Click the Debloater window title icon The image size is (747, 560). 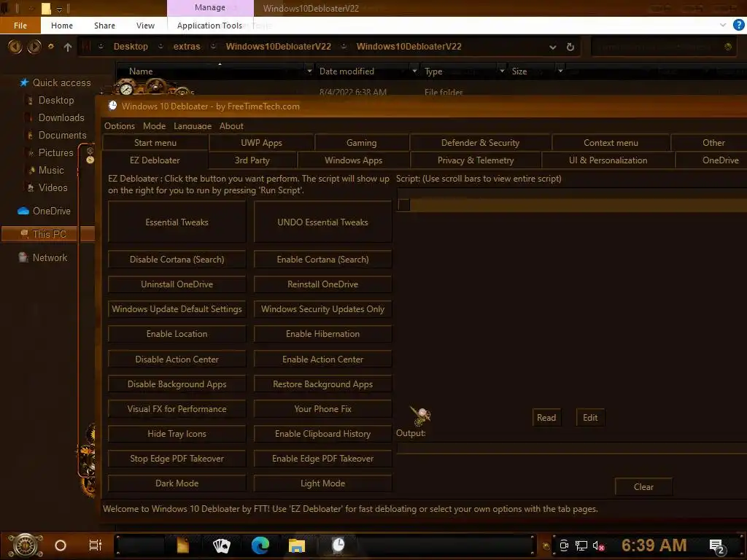click(x=112, y=106)
